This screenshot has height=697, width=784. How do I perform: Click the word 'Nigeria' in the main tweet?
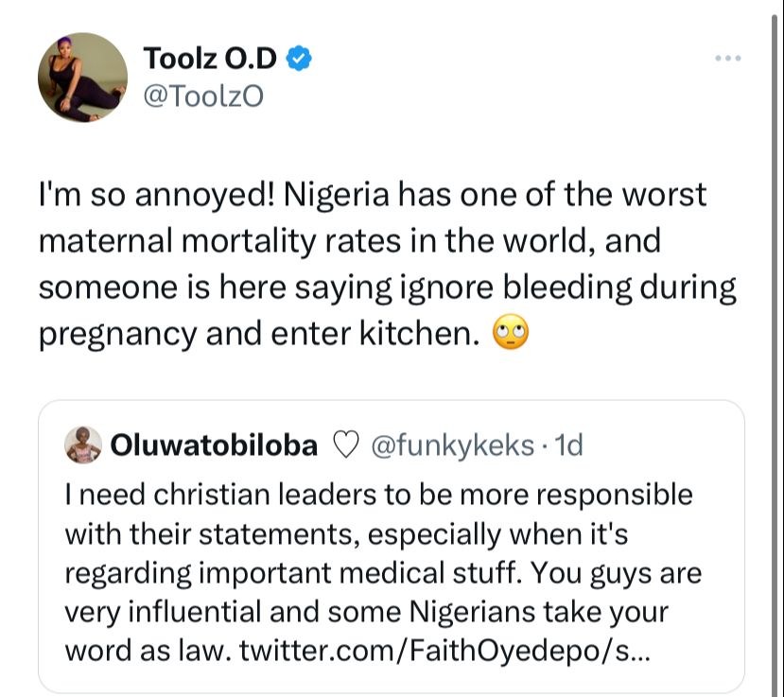[x=337, y=195]
